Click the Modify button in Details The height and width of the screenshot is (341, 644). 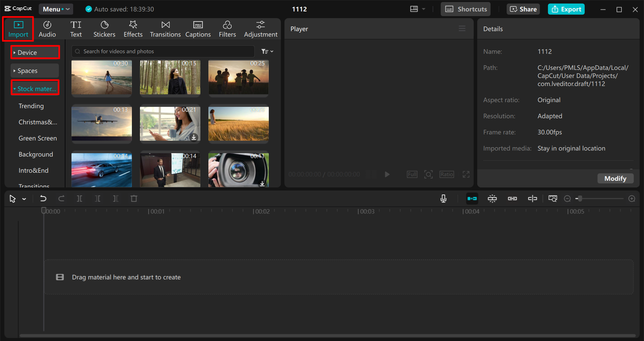pos(615,178)
